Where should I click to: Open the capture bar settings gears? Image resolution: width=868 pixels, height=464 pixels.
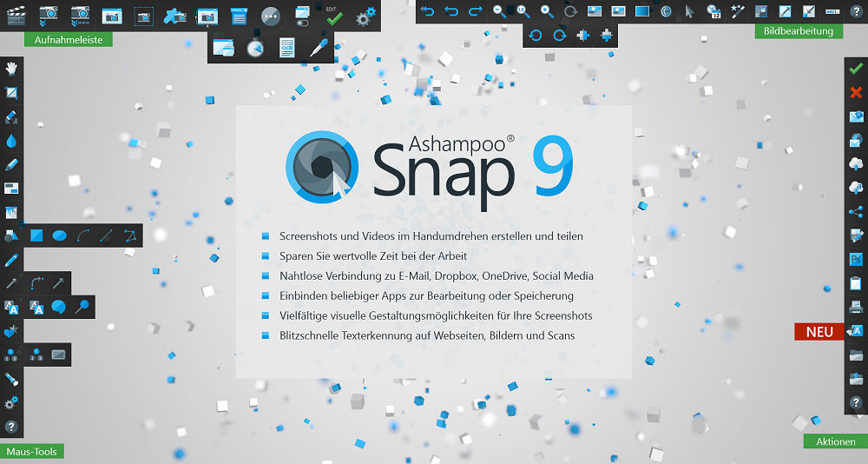366,16
